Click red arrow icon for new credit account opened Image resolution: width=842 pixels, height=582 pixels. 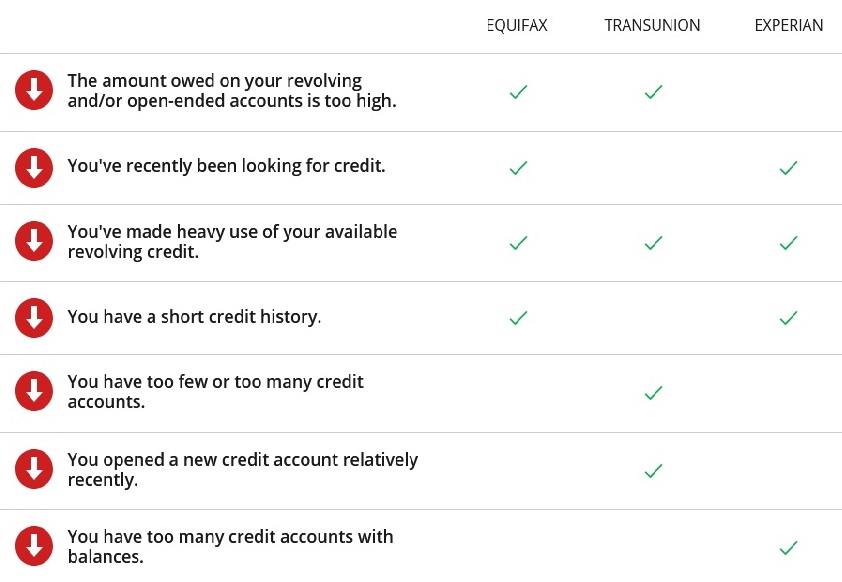click(x=34, y=469)
